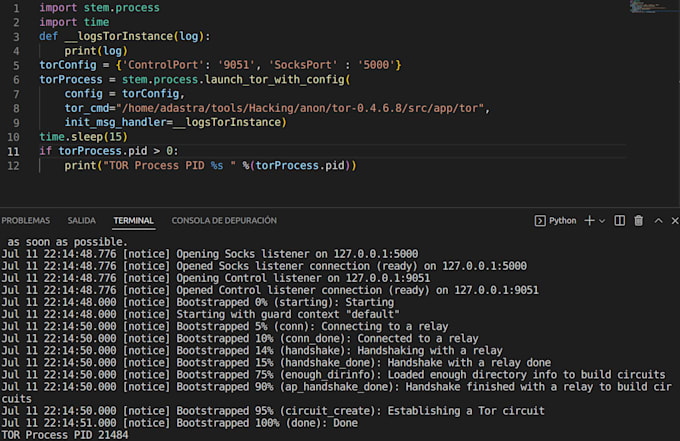Click terminal line 'Opening Socks listener on 127.0.0.1:5000'
Screen dimensions: 680x441
pos(210,254)
